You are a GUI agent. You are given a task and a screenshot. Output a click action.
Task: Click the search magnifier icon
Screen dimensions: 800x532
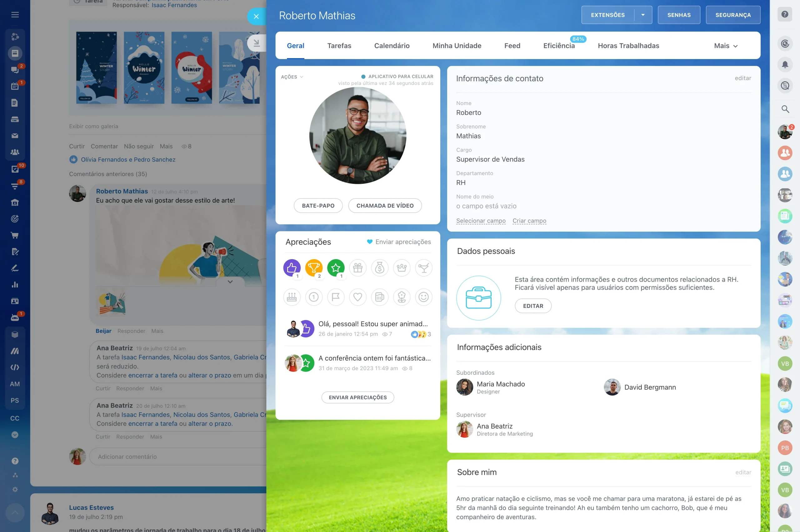(785, 109)
